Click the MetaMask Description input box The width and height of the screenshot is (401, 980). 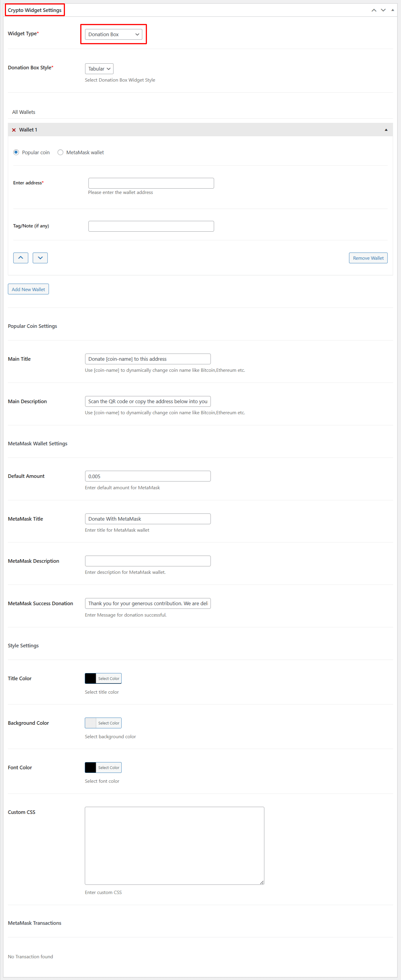(147, 561)
